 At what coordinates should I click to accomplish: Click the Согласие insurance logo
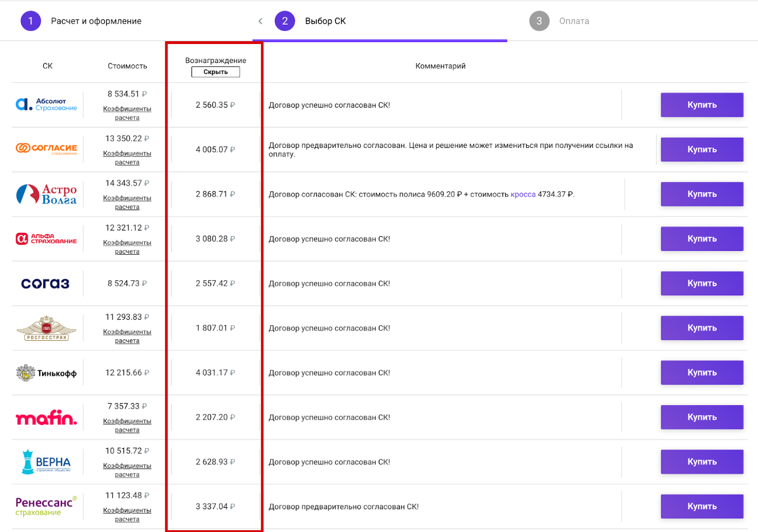(46, 149)
